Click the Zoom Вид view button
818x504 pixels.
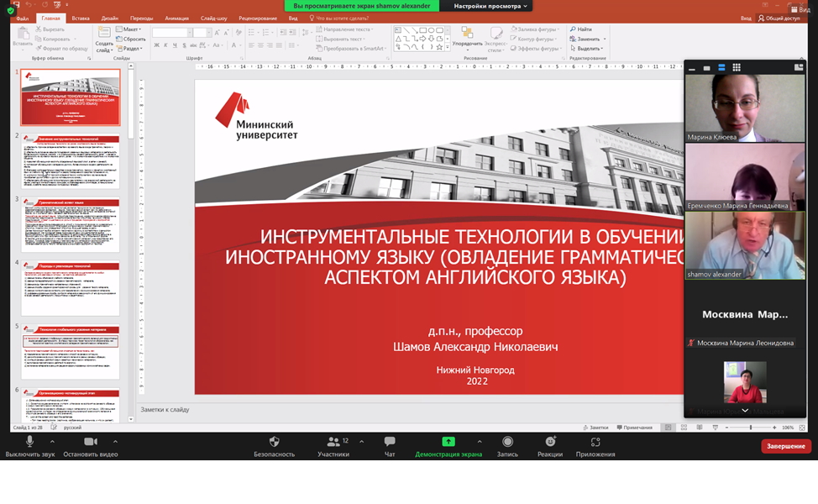pyautogui.click(x=801, y=9)
